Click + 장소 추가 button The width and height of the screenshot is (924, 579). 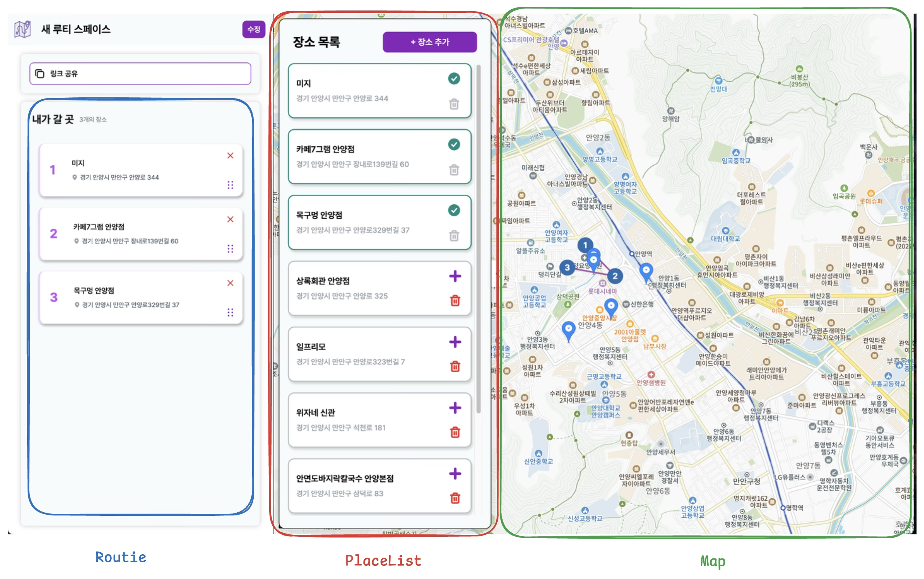429,42
